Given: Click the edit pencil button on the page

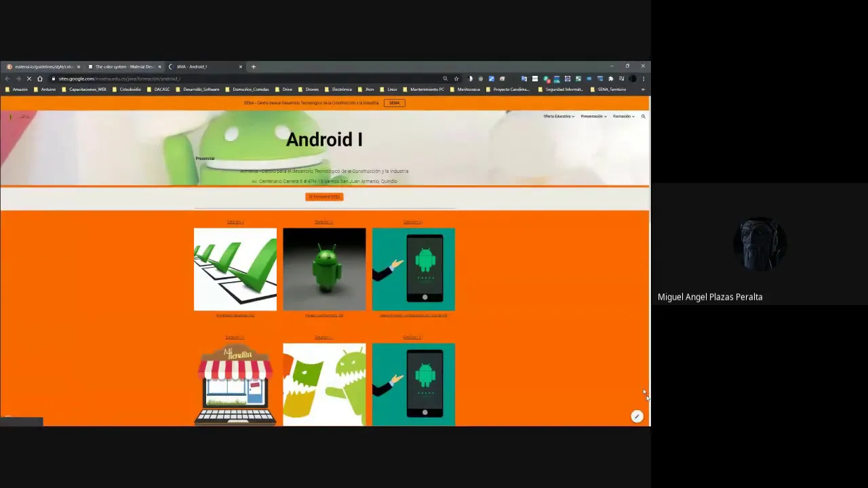Looking at the screenshot, I should [637, 417].
